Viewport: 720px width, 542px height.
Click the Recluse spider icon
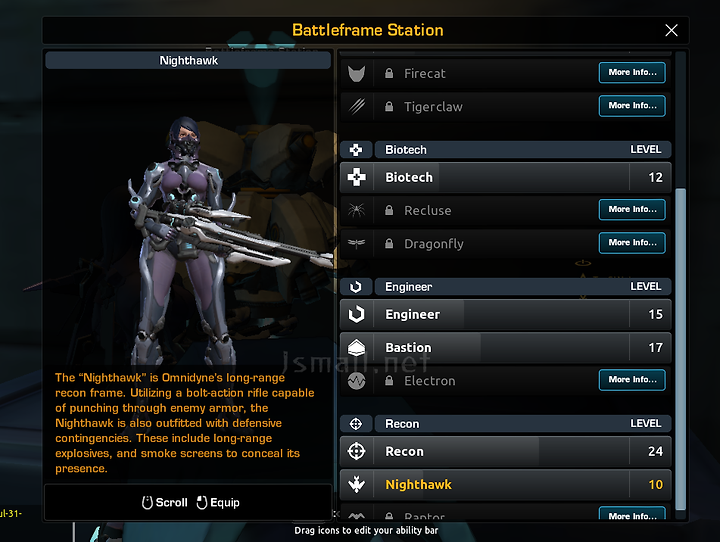[x=356, y=210]
